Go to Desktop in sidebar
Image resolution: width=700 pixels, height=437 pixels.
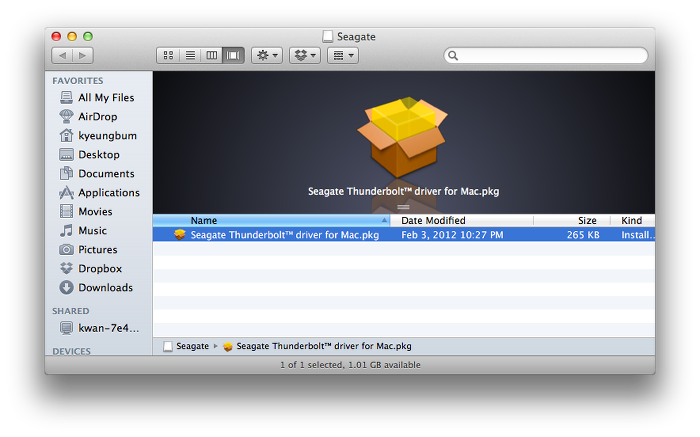(x=97, y=154)
